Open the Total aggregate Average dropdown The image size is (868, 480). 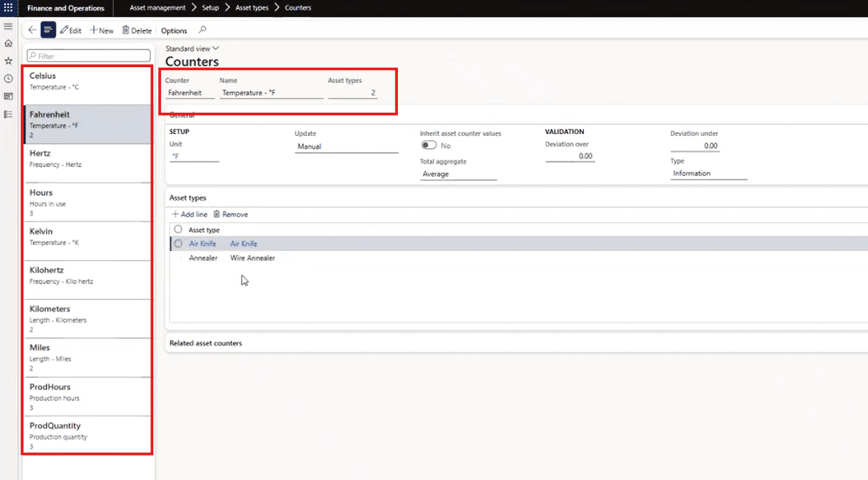[458, 174]
